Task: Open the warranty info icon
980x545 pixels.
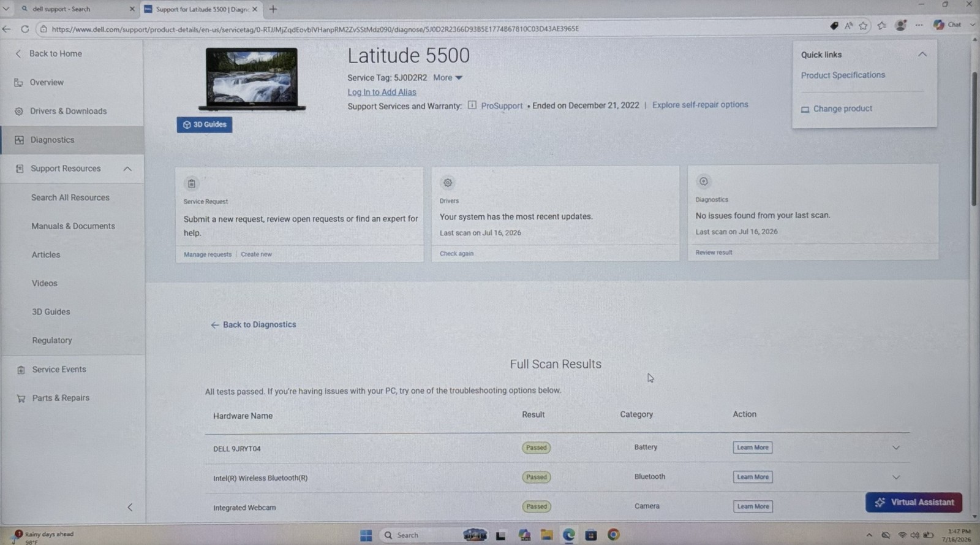Action: 472,105
